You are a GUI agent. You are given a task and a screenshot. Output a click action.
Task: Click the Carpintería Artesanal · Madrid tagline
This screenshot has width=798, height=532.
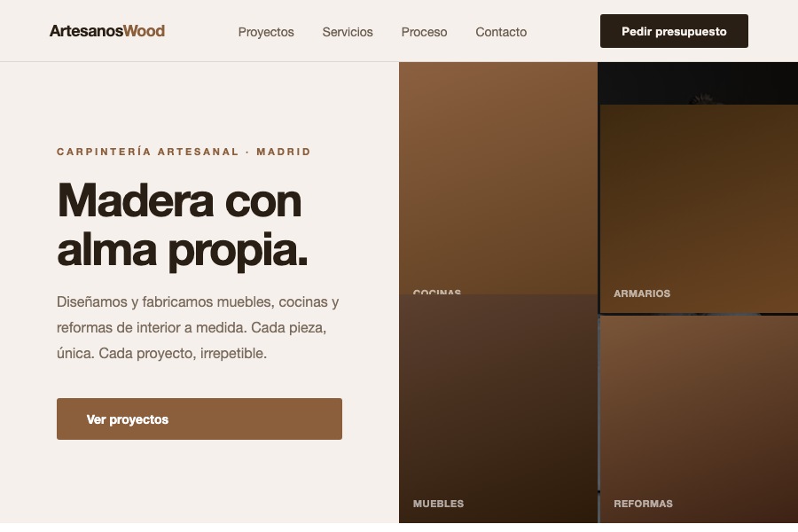click(184, 152)
